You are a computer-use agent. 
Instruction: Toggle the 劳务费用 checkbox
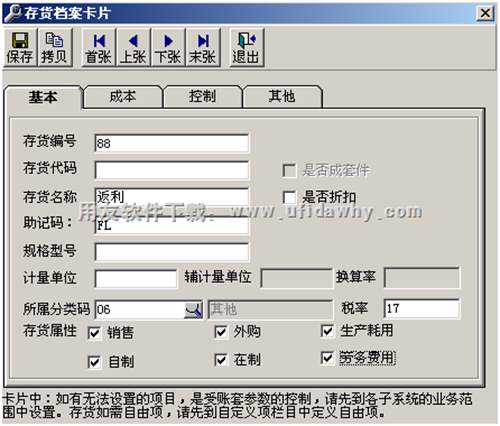327,358
